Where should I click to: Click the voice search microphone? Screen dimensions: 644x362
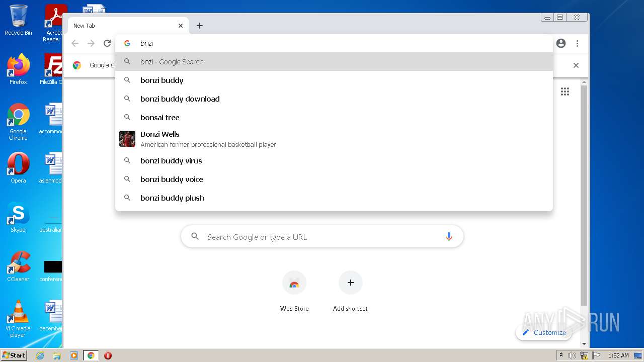[x=449, y=237]
